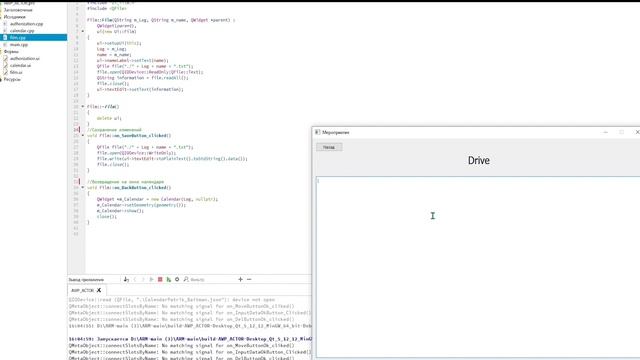The height and width of the screenshot is (360, 640).
Task: Open main.cpp in the project tree
Action: pyautogui.click(x=19, y=44)
